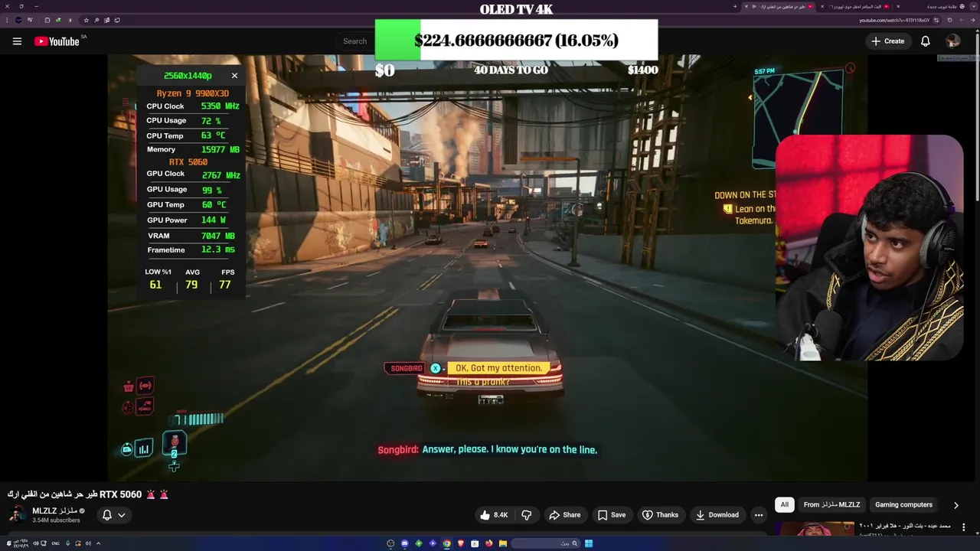Open recommended video thumbnail in sidebar
The width and height of the screenshot is (980, 551).
tap(815, 529)
